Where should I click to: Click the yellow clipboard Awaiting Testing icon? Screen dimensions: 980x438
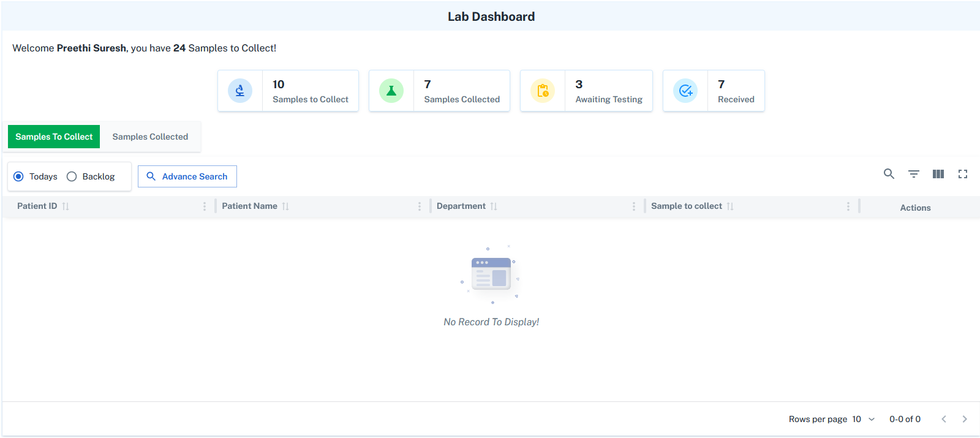543,91
